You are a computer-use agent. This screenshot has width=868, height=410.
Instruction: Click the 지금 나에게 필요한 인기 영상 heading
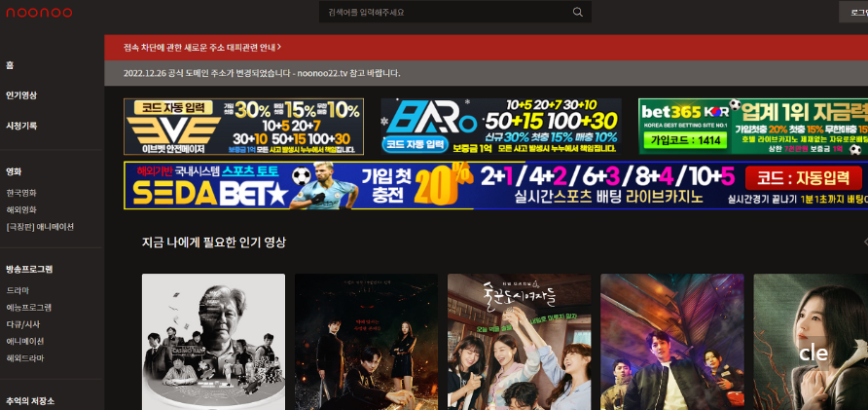(214, 242)
